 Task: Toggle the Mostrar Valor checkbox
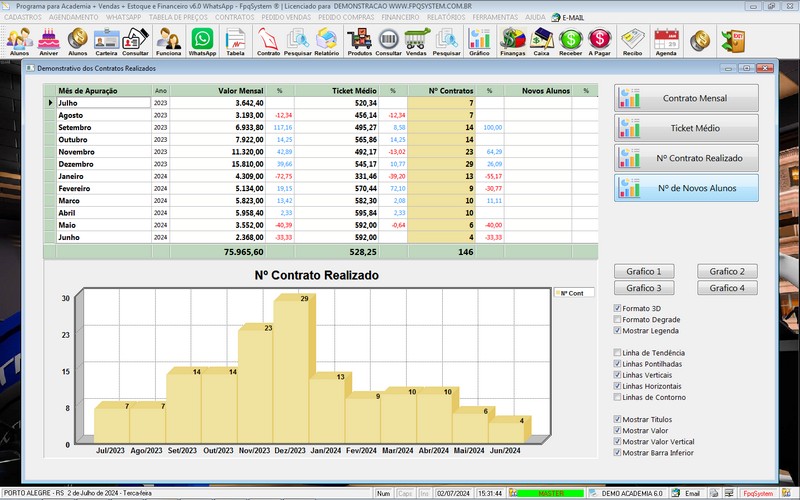pyautogui.click(x=617, y=431)
